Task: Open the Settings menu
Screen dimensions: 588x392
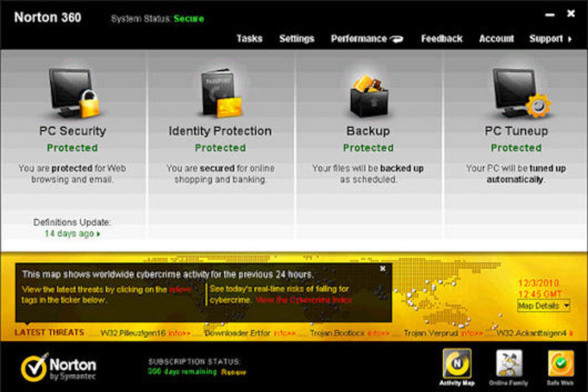Action: point(297,39)
